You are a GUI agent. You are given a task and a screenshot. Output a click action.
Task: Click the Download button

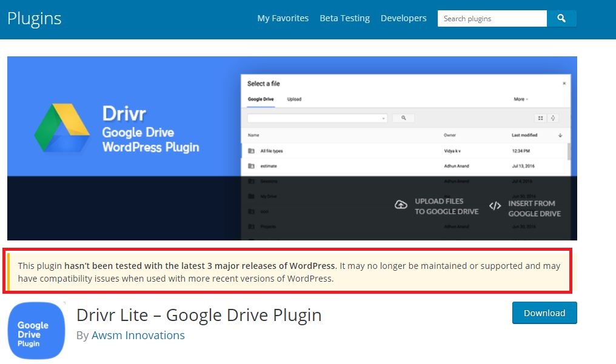point(544,313)
